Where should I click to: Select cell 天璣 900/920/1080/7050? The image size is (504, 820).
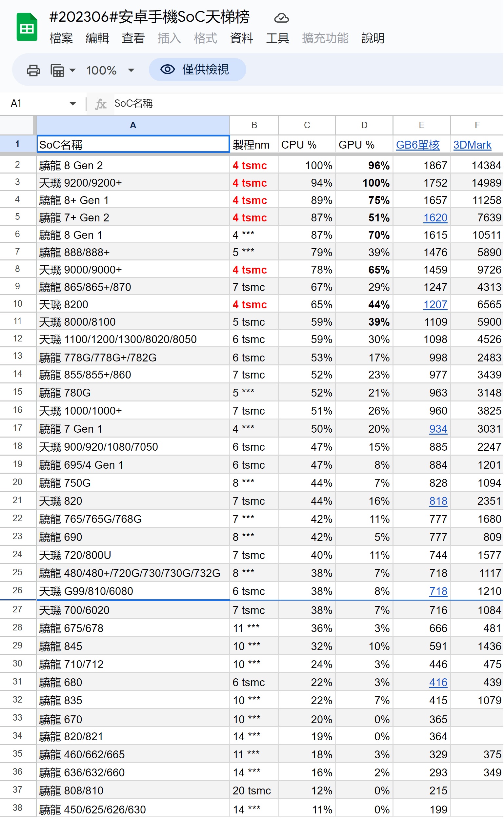(133, 447)
